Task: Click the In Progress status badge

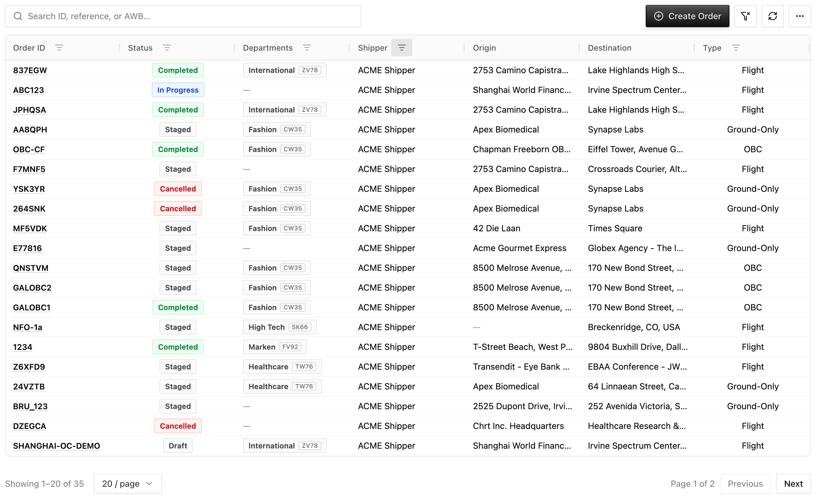Action: 178,90
